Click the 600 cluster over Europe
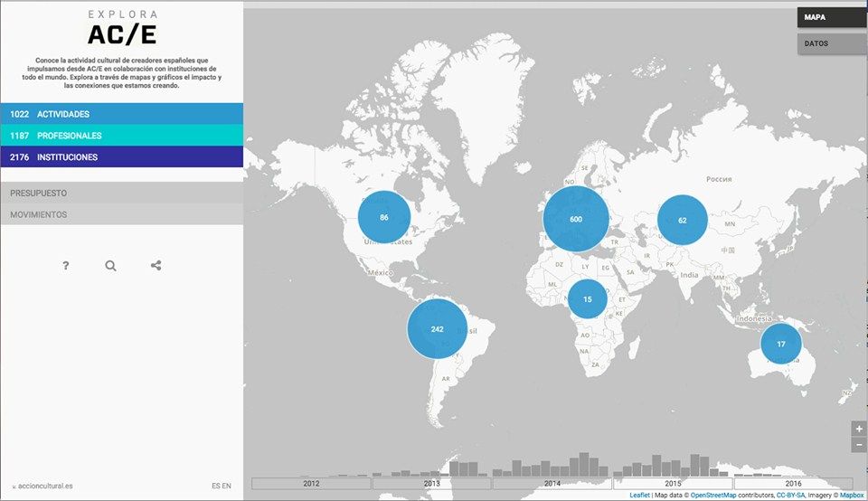Screen dimensions: 868x501 pos(576,219)
